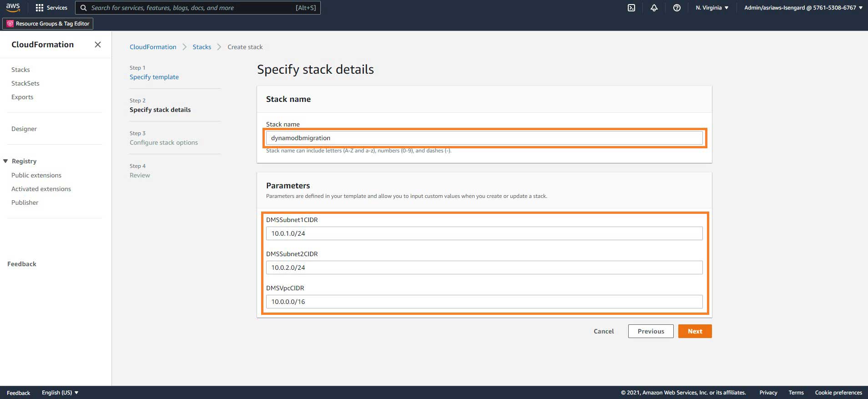Return to Step 1 Specify template
This screenshot has height=399, width=868.
pyautogui.click(x=154, y=77)
